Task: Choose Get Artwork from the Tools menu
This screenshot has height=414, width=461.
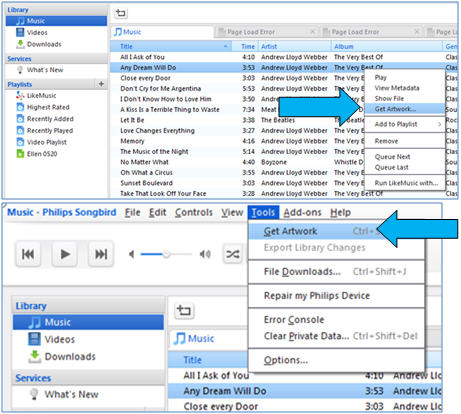Action: point(337,231)
